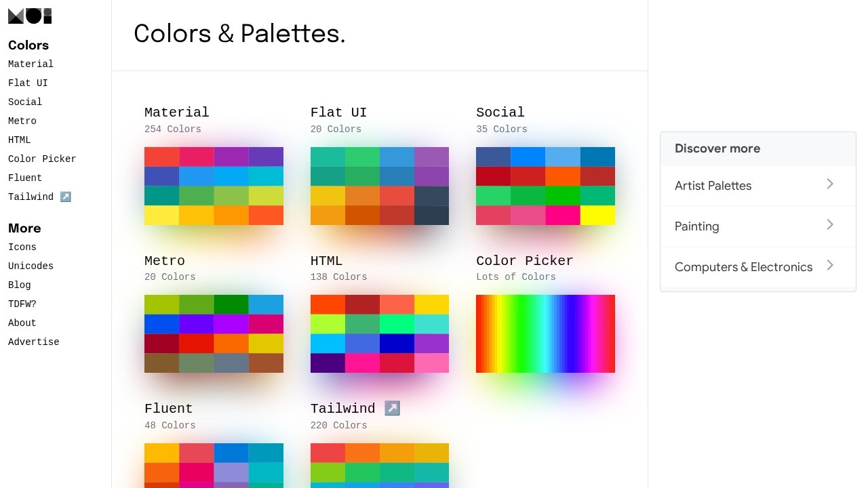Expand the Painting category chevron

830,224
